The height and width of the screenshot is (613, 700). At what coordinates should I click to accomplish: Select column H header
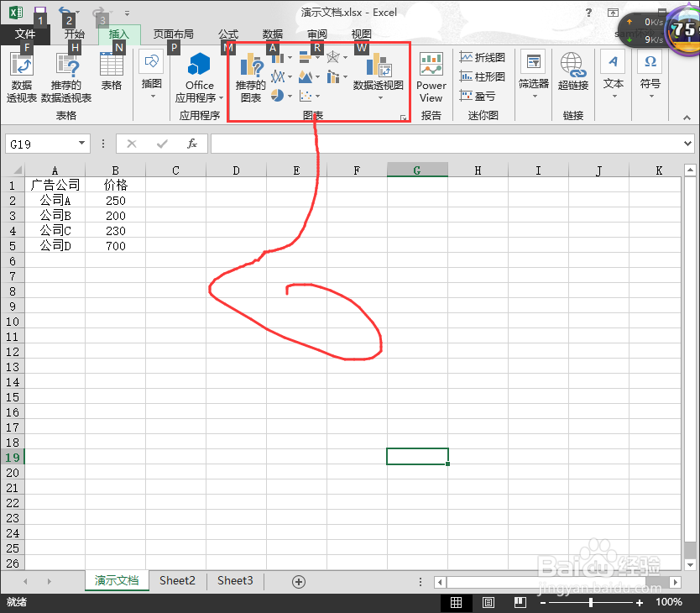[478, 170]
